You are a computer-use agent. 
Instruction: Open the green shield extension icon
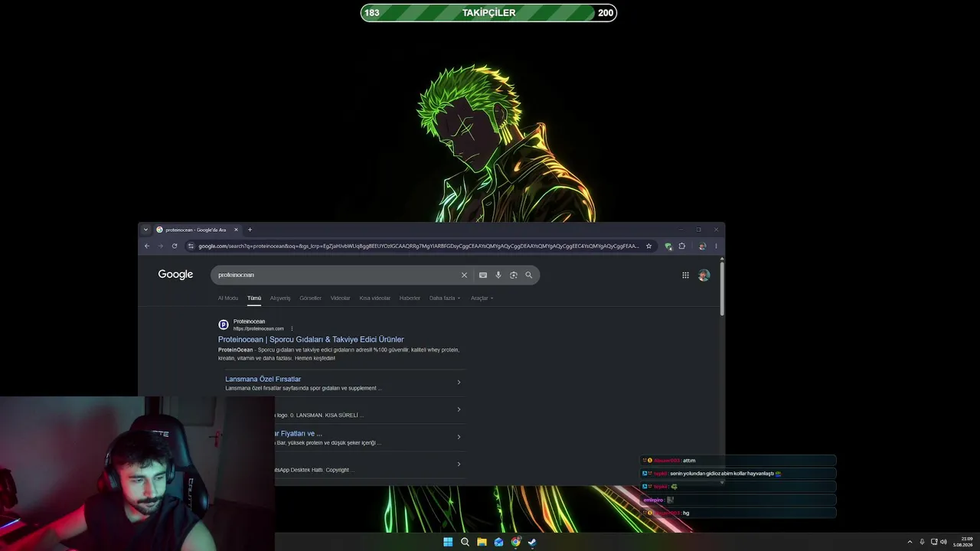pyautogui.click(x=668, y=246)
